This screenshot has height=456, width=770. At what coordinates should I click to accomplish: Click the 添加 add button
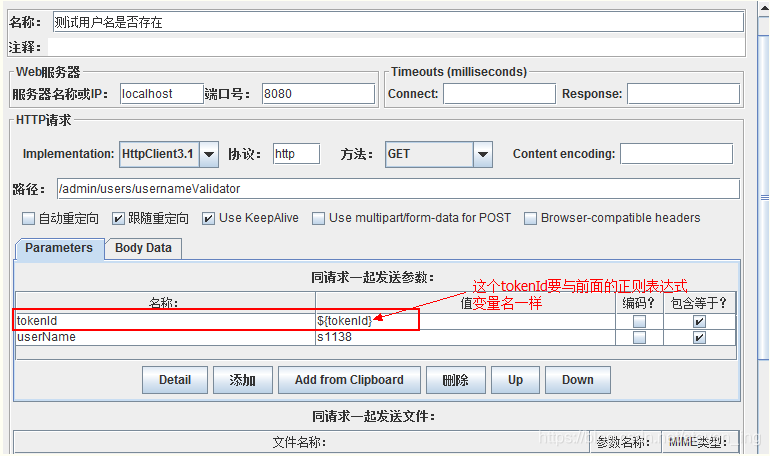(243, 380)
